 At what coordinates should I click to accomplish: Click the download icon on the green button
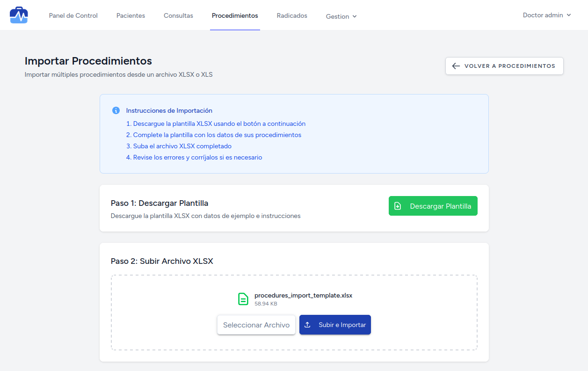(x=398, y=206)
